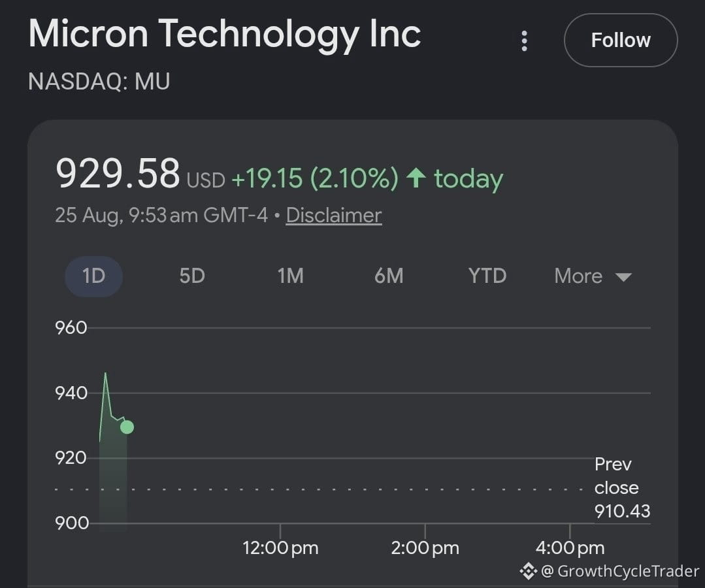The width and height of the screenshot is (705, 588).
Task: Show the 6M chart range
Action: tap(389, 276)
